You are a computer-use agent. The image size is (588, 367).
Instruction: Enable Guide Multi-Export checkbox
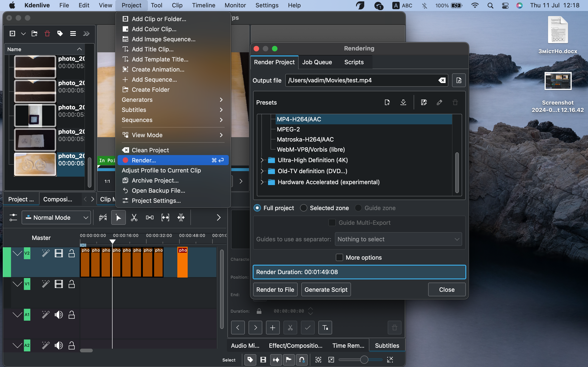(331, 222)
